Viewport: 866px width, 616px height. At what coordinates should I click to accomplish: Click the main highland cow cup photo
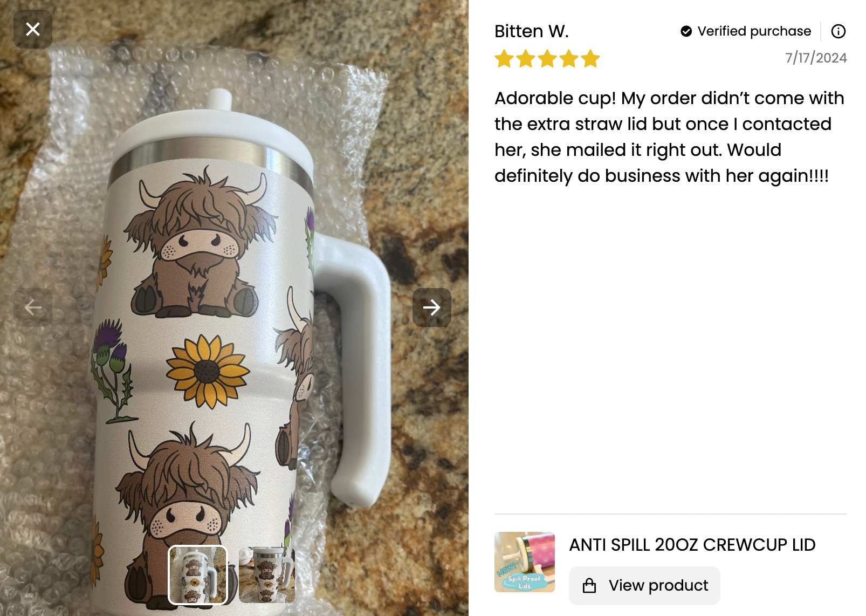pos(216,270)
